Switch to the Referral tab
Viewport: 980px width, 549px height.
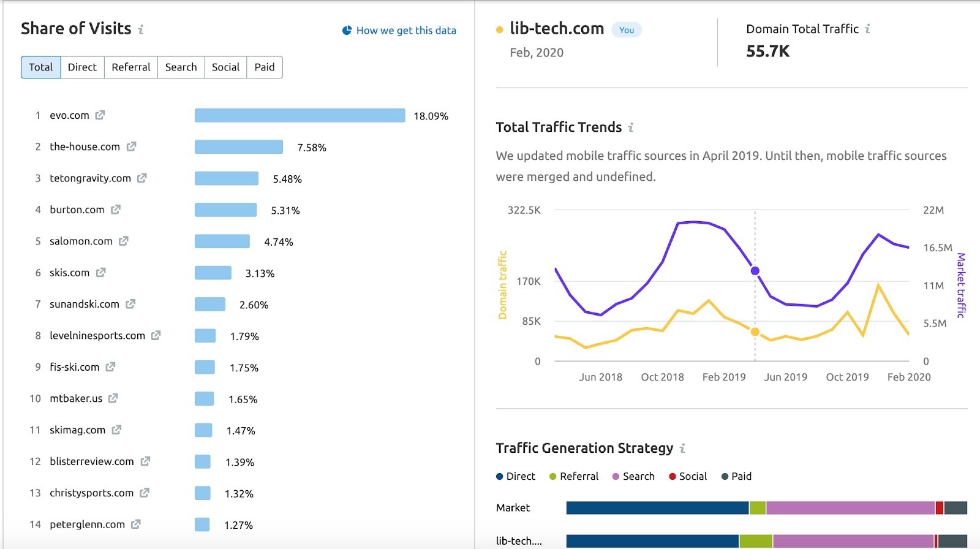pos(131,67)
